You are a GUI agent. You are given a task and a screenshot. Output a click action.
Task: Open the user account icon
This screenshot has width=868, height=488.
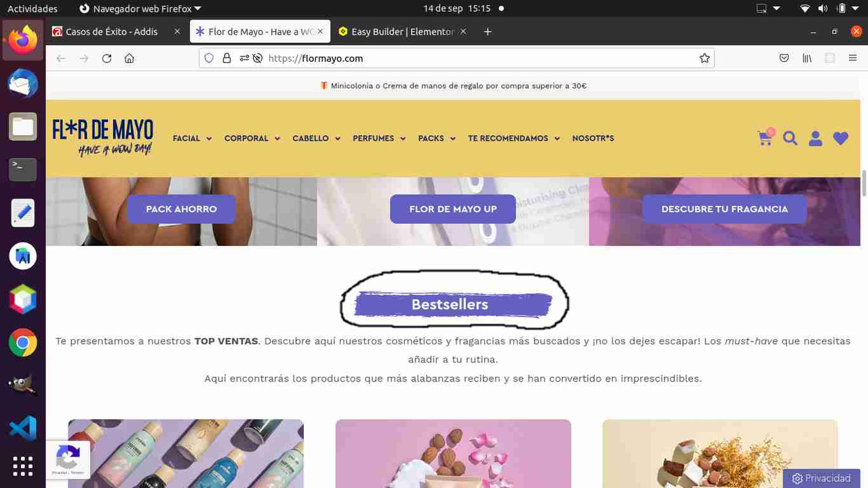815,138
